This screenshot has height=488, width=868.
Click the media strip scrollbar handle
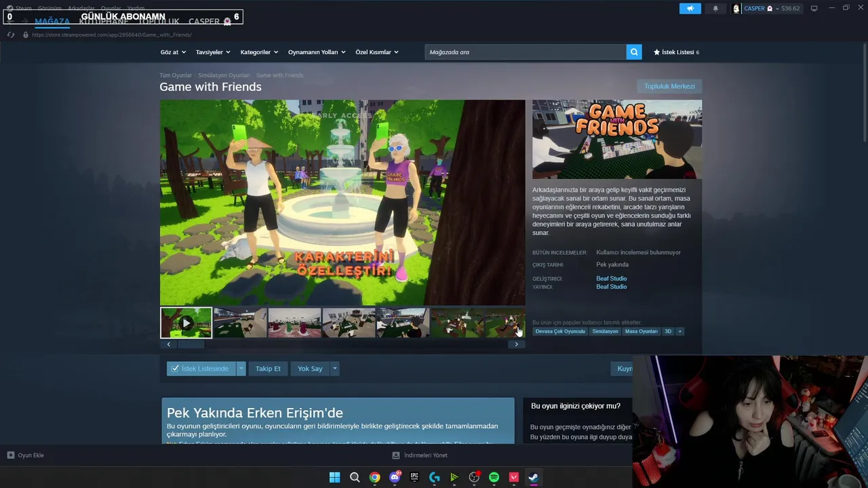(191, 344)
